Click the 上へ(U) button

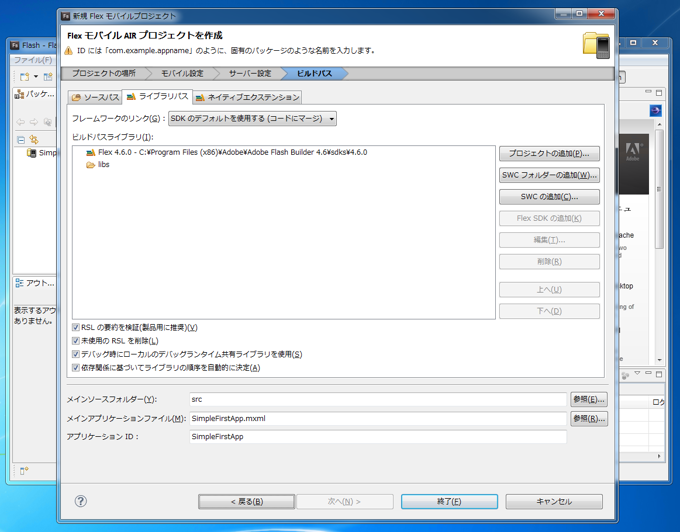[x=549, y=290]
